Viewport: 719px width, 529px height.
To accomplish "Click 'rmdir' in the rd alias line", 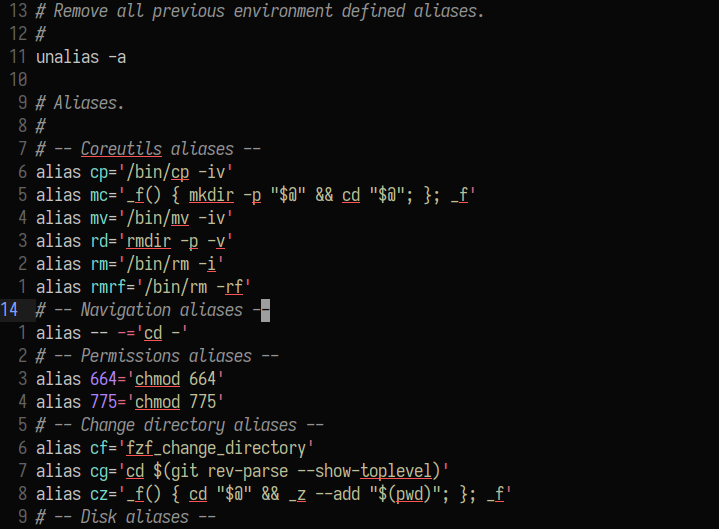I will (149, 241).
